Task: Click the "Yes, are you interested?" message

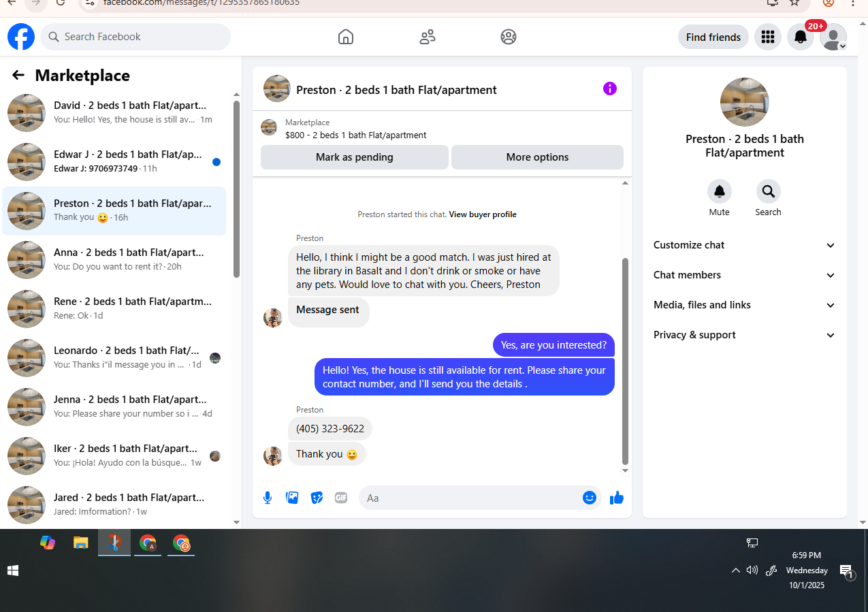Action: tap(553, 345)
